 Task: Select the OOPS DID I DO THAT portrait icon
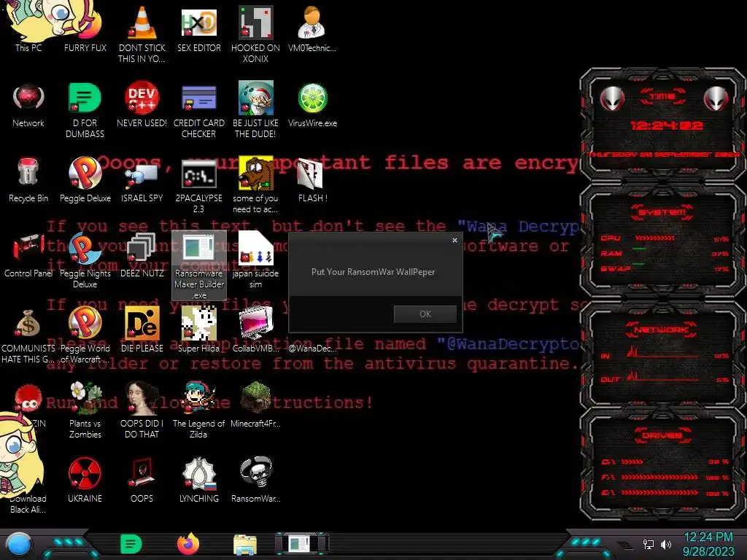click(x=142, y=410)
